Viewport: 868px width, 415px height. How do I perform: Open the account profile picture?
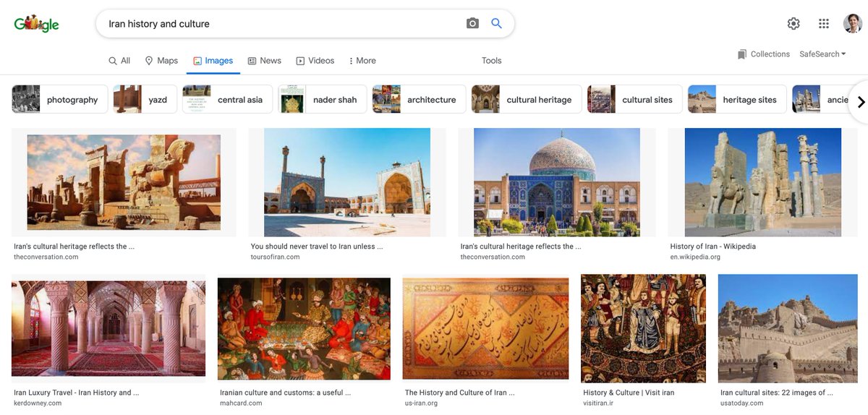[x=853, y=24]
